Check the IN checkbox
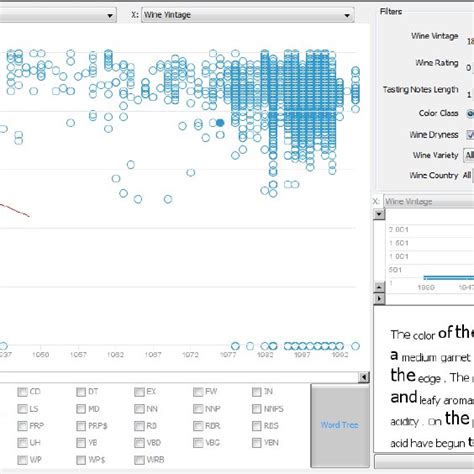 click(257, 392)
